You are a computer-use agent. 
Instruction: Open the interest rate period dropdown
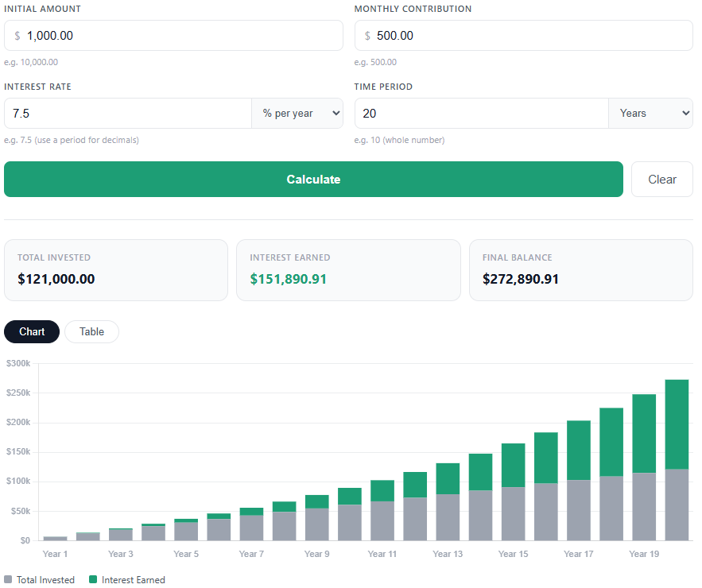[x=297, y=113]
